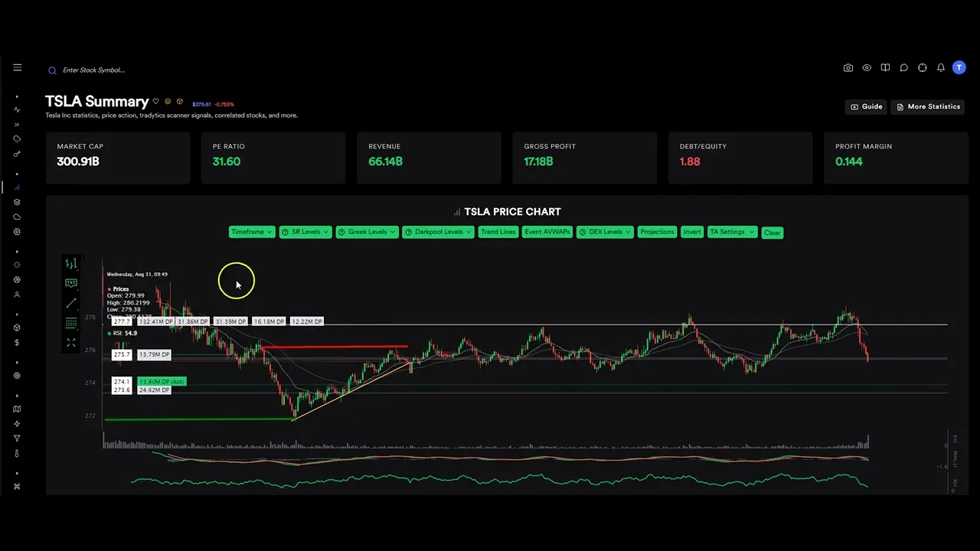The width and height of the screenshot is (980, 551).
Task: Expand the Darkpool Levels dropdown
Action: pyautogui.click(x=438, y=232)
